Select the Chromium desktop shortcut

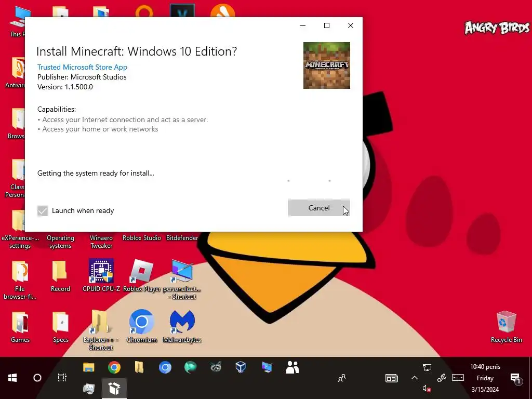[142, 326]
